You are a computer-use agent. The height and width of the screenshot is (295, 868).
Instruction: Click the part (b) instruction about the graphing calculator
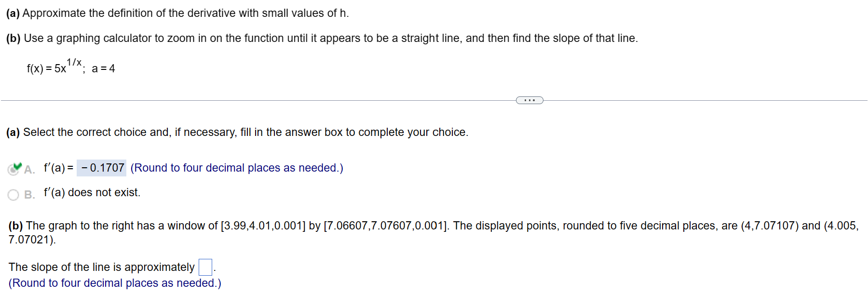323,38
